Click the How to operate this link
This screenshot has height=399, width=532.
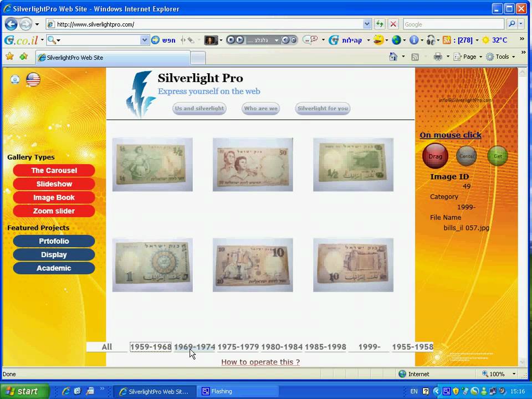260,362
